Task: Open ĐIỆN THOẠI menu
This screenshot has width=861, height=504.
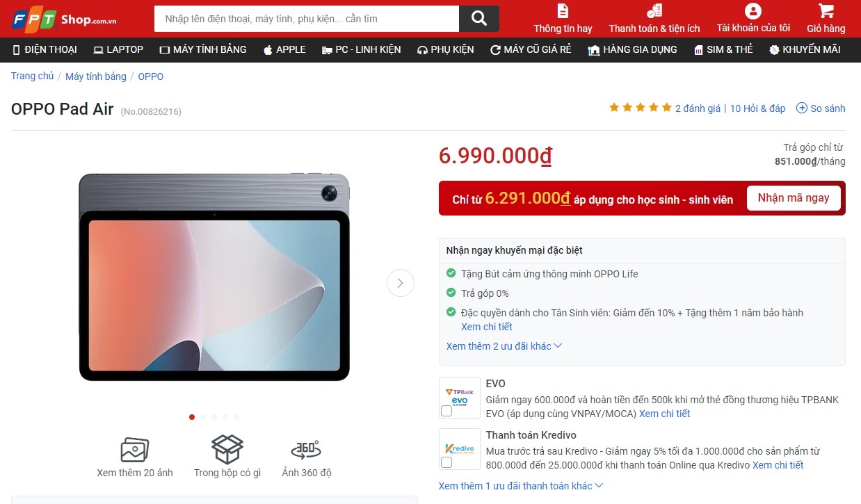Action: click(45, 49)
